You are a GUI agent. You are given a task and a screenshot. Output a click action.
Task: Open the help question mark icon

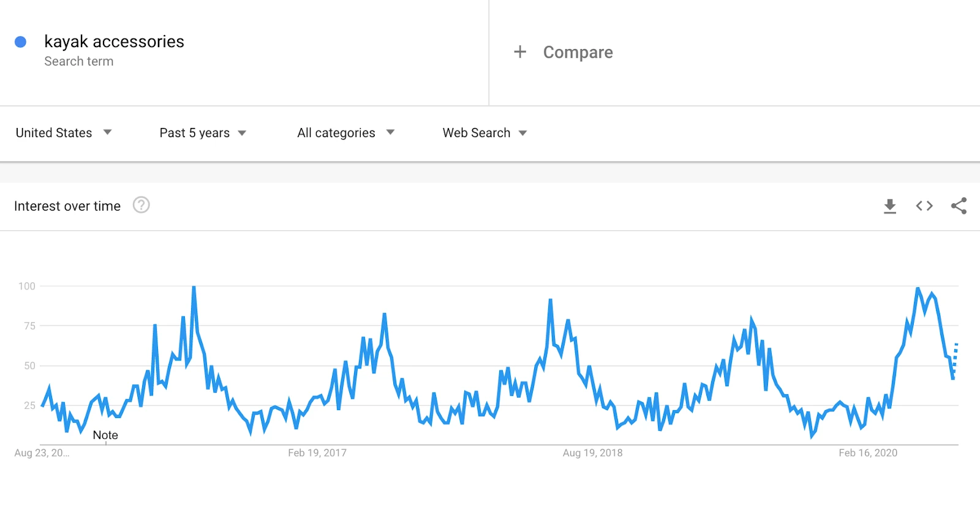click(x=141, y=204)
